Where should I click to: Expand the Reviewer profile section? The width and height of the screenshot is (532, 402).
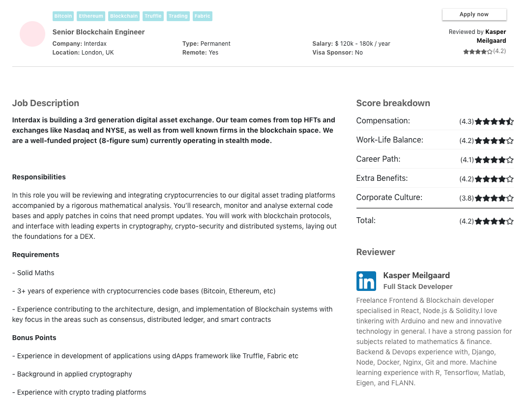point(376,252)
